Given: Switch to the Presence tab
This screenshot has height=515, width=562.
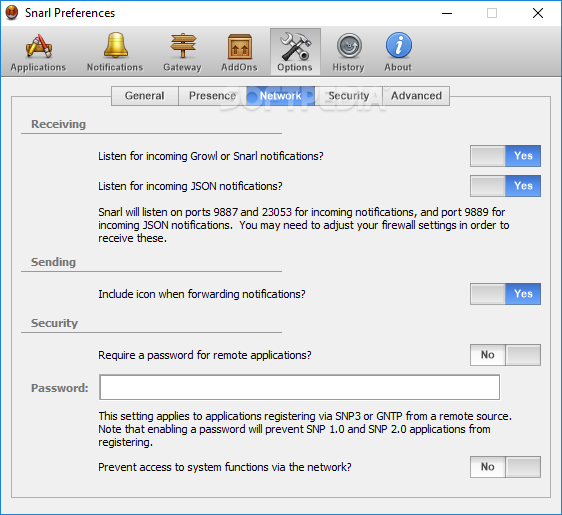Looking at the screenshot, I should point(212,96).
